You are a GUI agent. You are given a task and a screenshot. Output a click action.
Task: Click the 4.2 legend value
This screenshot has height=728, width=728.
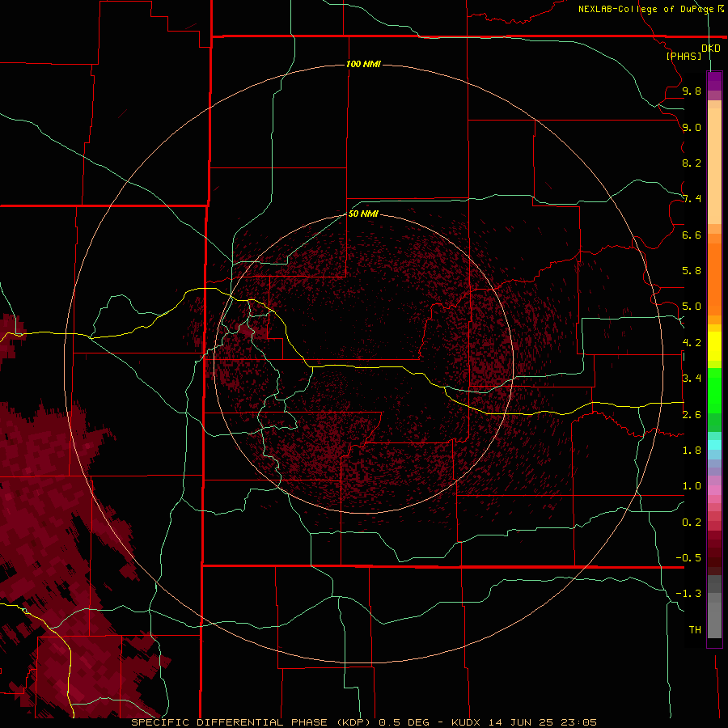click(692, 343)
